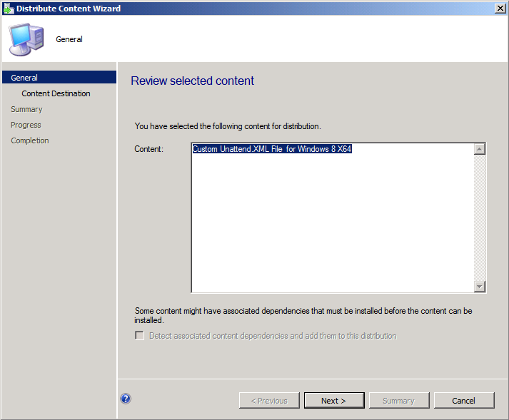Click the blue help question mark icon
Screen dimensions: 509x420
coord(126,399)
